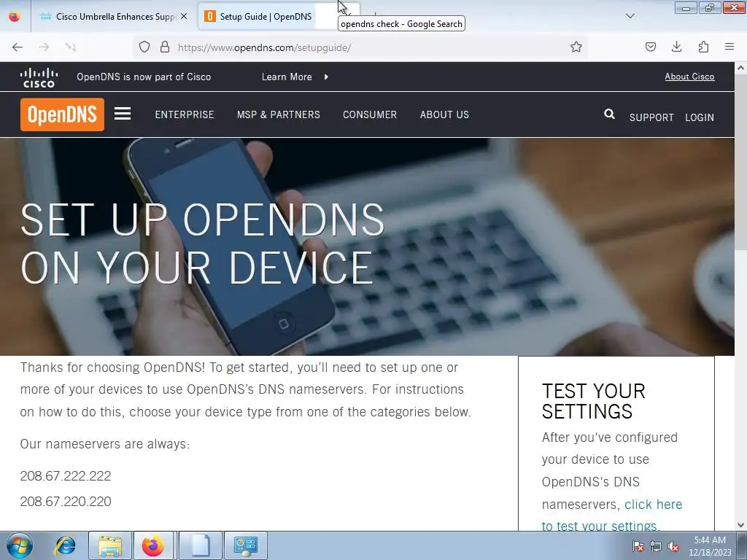The width and height of the screenshot is (747, 560).
Task: Click the page scrollbar down arrow
Action: coord(741,525)
